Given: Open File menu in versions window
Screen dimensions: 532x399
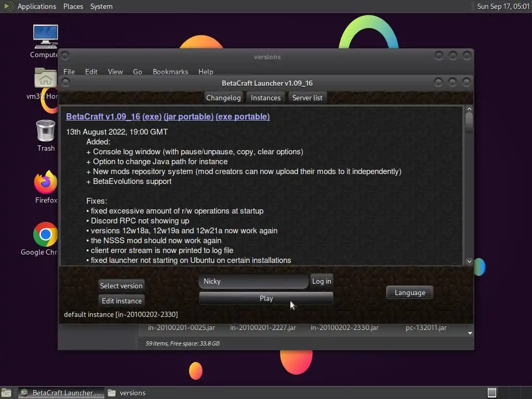Looking at the screenshot, I should pos(69,72).
